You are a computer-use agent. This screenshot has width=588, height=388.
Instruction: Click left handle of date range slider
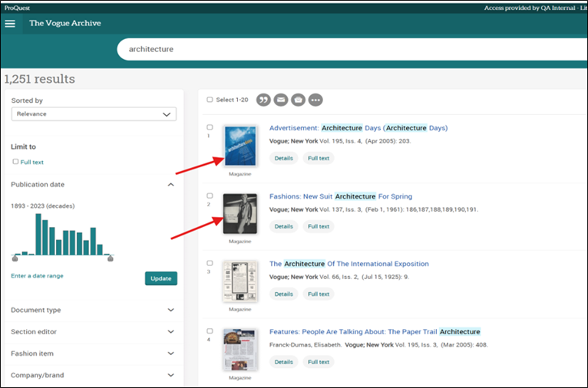(15, 258)
